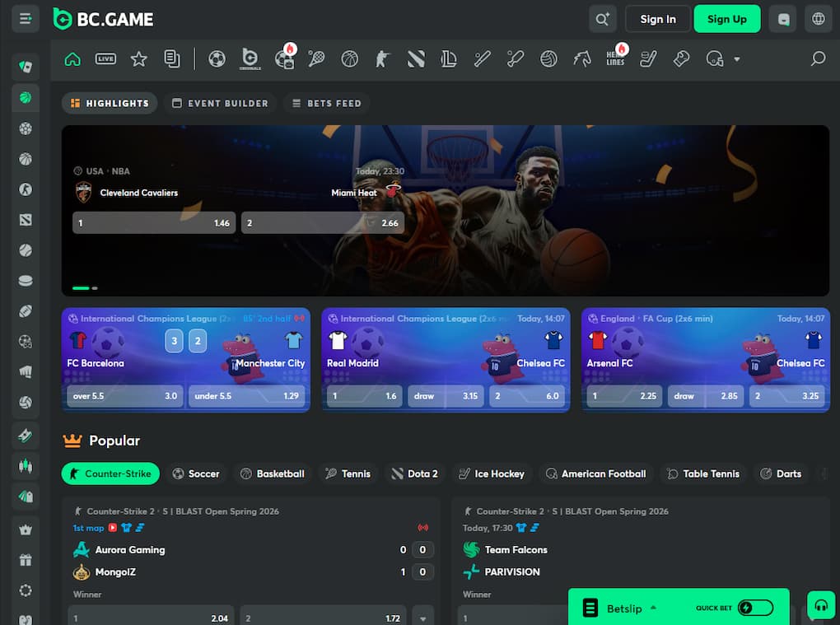The height and width of the screenshot is (625, 840).
Task: Select over 5.5 at 3.0 for Barcelona match
Action: coord(125,396)
